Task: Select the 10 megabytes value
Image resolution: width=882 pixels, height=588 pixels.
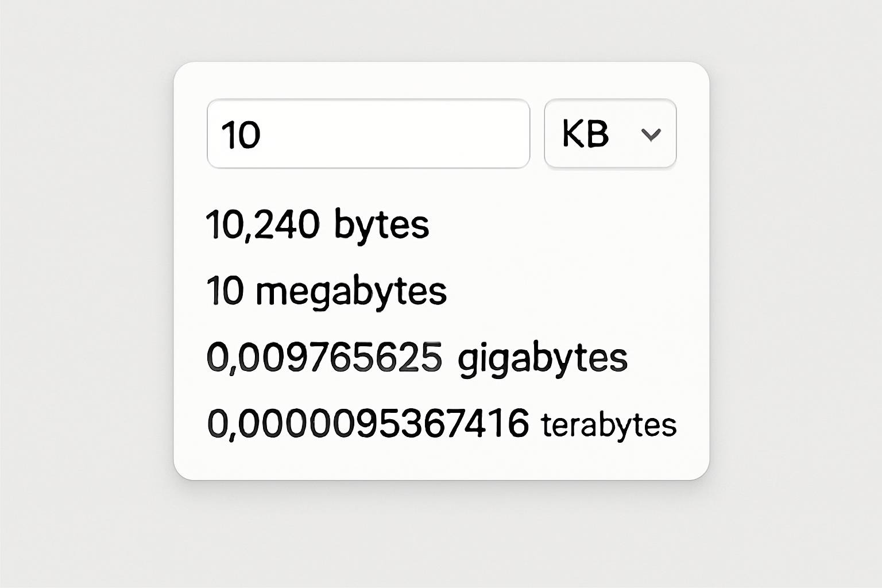Action: [227, 291]
